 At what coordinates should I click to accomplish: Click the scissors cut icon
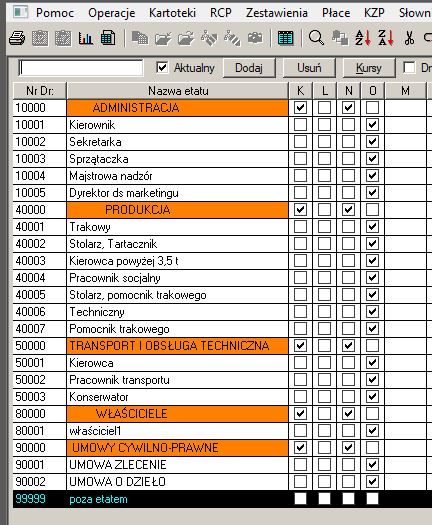[409, 38]
